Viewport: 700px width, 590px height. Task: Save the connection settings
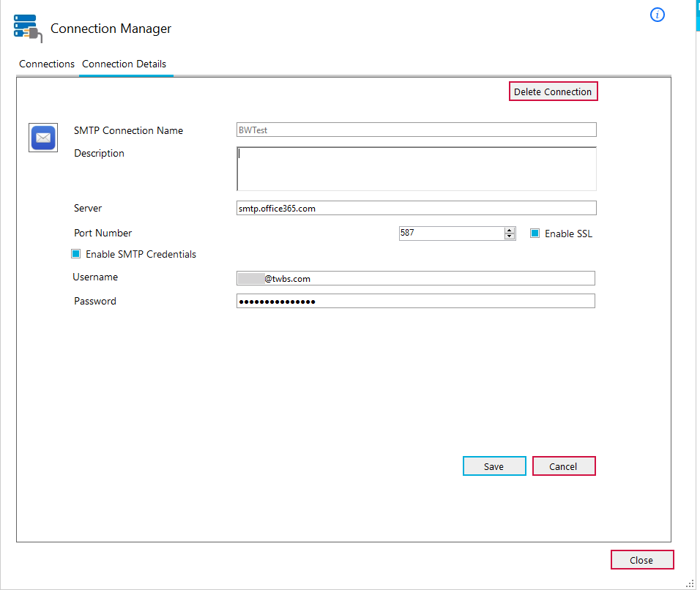[x=494, y=466]
